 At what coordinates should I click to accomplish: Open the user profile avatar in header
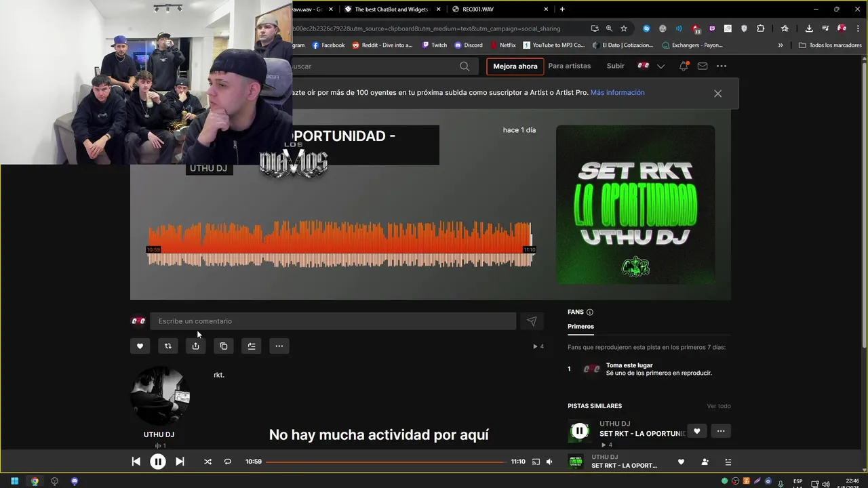tap(644, 66)
